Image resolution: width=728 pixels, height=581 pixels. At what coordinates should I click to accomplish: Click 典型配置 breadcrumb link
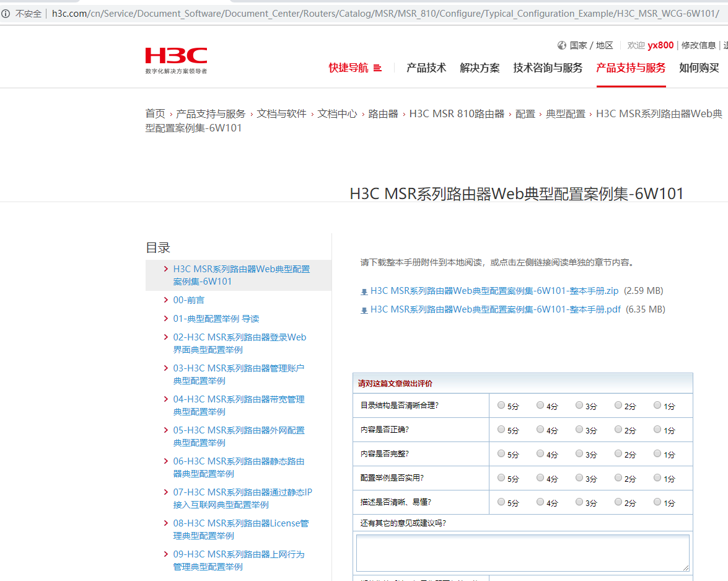coord(566,114)
